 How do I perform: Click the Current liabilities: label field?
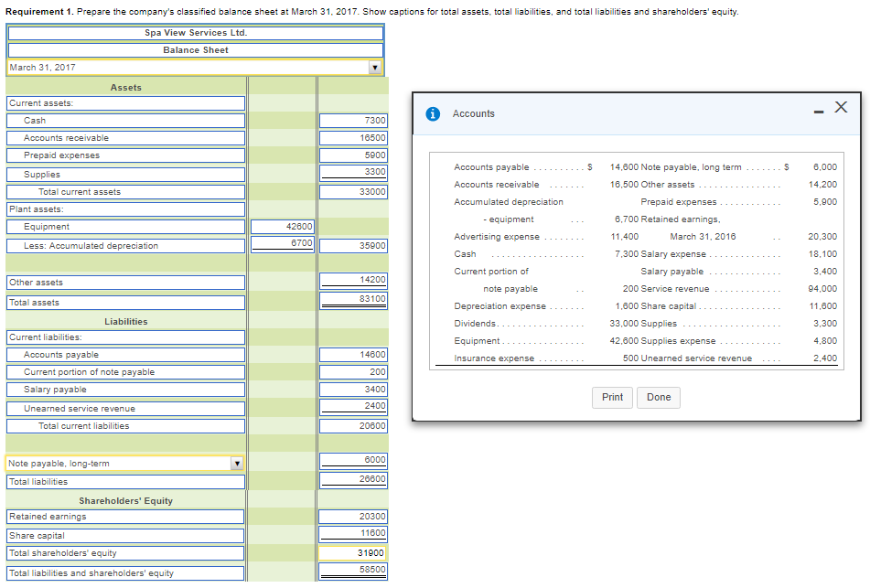pos(126,337)
